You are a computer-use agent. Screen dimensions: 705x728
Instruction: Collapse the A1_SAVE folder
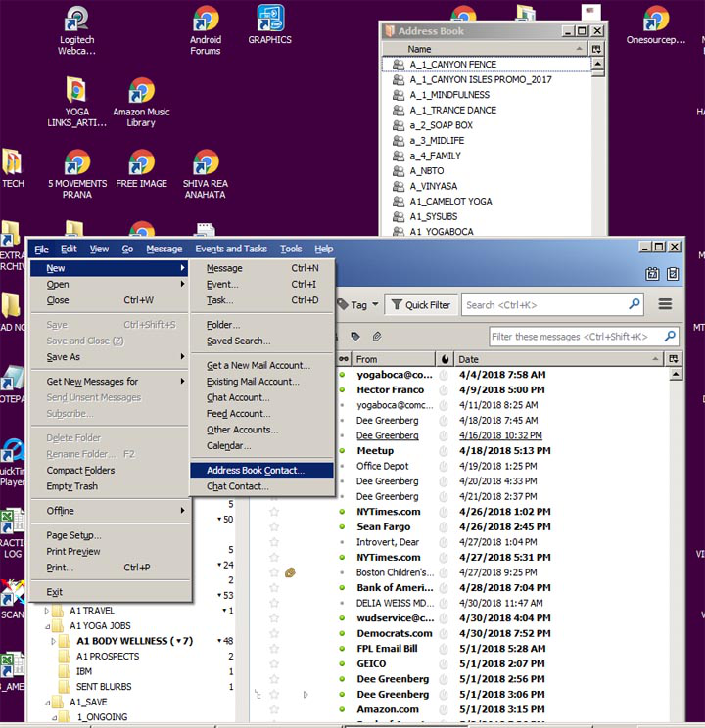click(47, 702)
